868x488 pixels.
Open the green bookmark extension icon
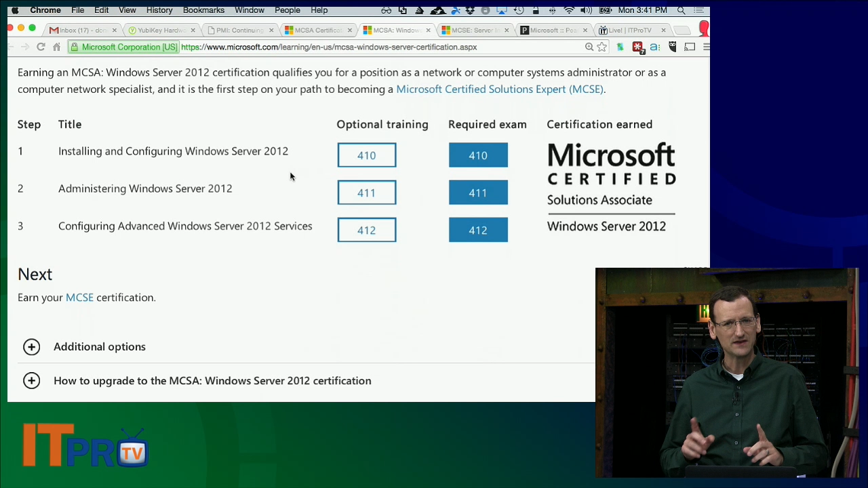point(620,47)
